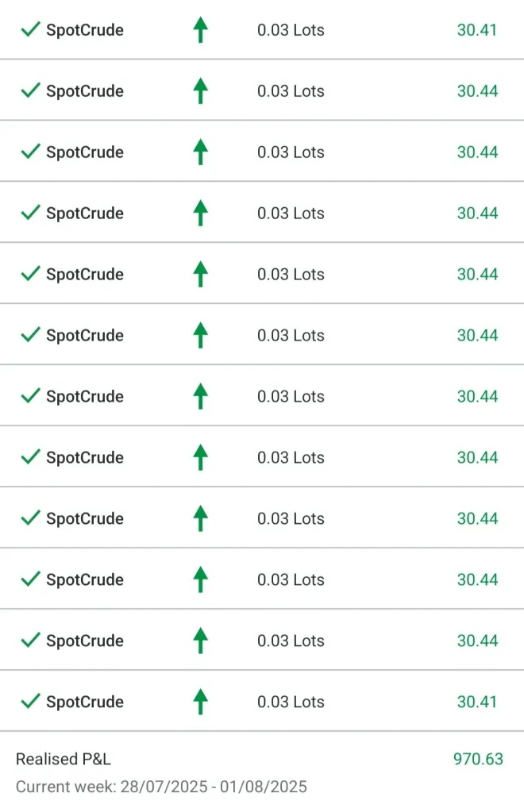Tap the green up arrow in the third row
The height and width of the screenshot is (812, 524).
click(x=201, y=152)
